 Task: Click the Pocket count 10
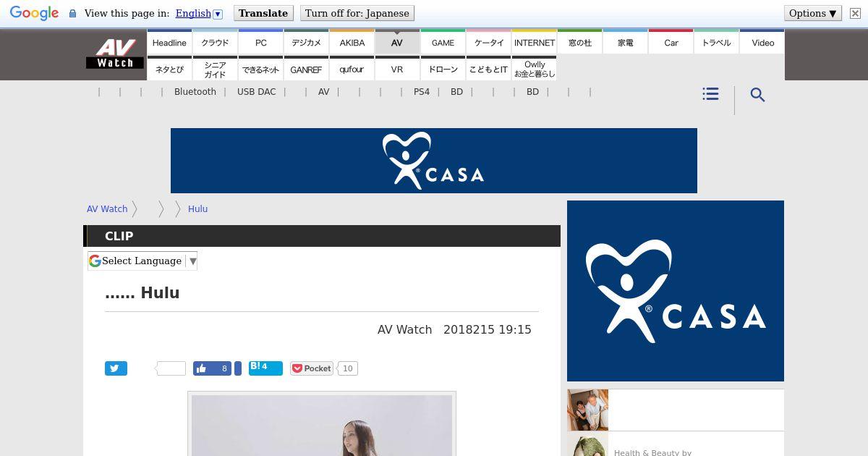click(347, 368)
